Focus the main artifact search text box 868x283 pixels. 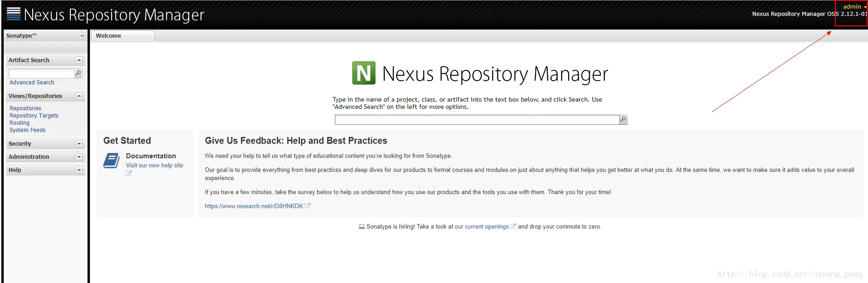pyautogui.click(x=477, y=120)
